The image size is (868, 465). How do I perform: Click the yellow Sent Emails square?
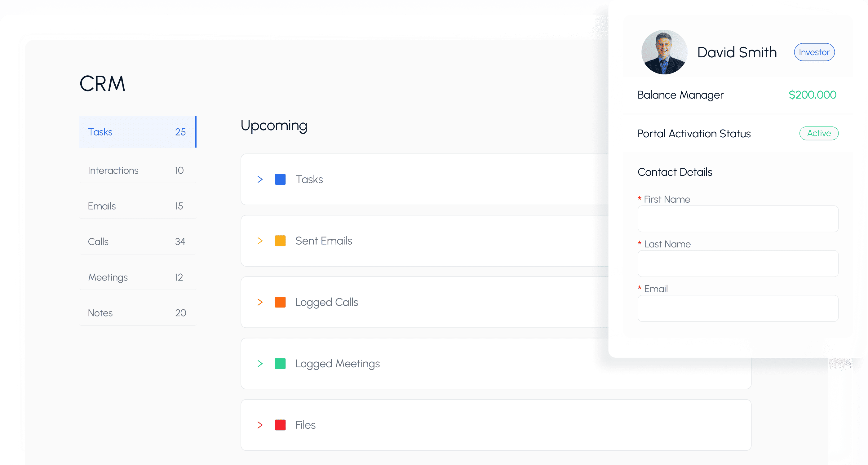pos(280,241)
